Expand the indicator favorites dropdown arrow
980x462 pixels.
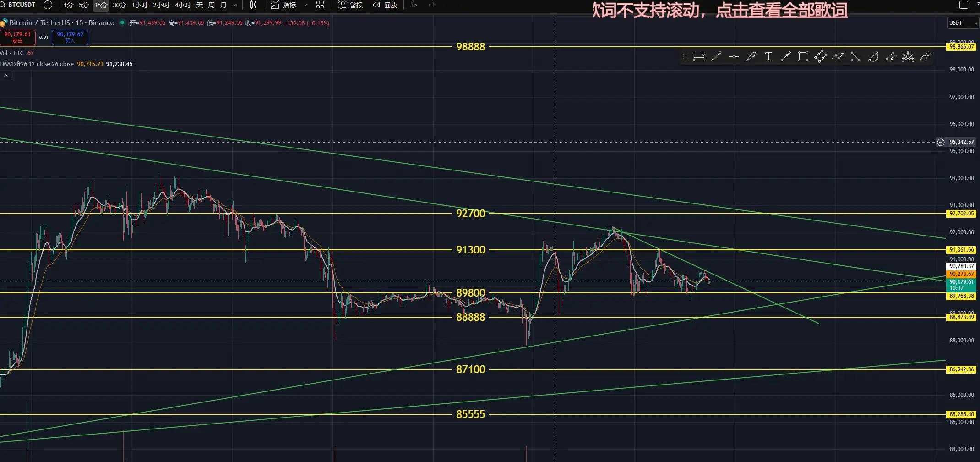[306, 5]
